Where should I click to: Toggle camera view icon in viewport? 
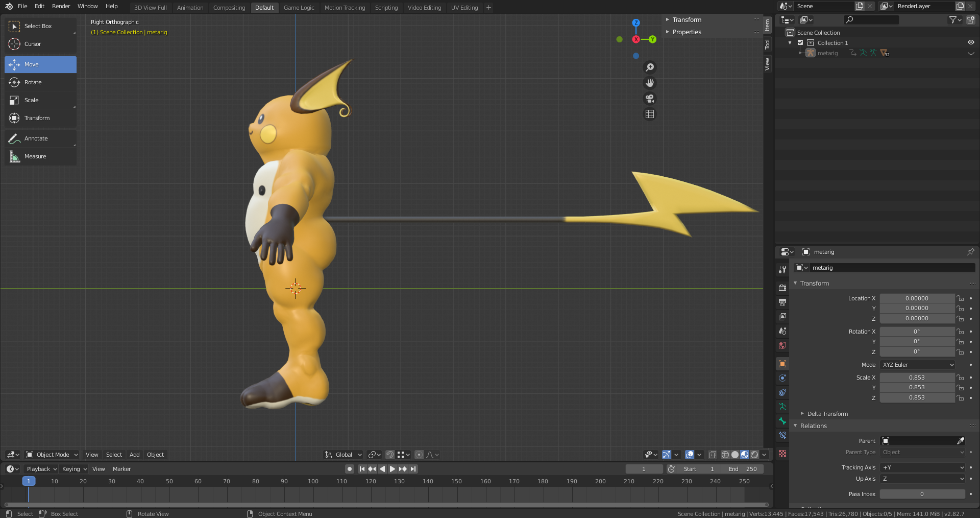[650, 99]
